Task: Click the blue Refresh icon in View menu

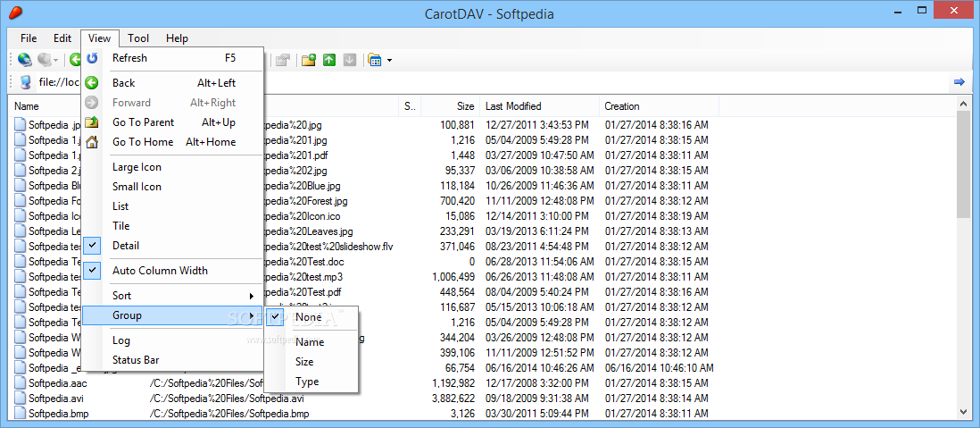Action: pos(92,58)
